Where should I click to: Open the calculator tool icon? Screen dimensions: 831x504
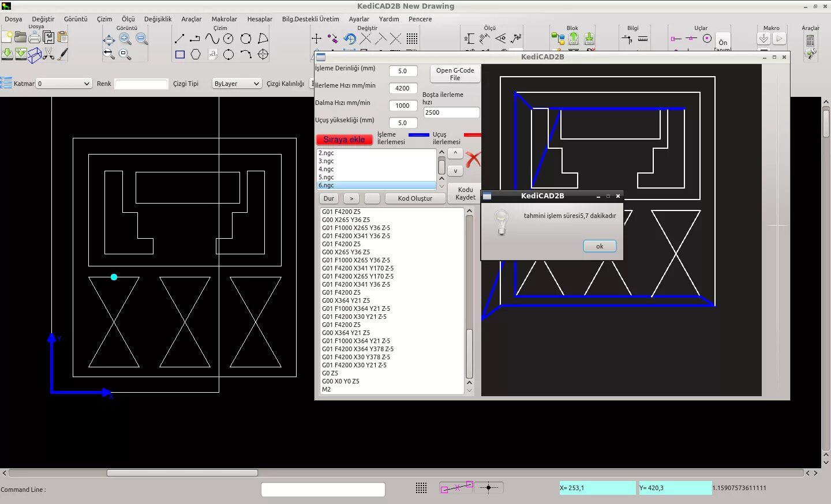point(810,40)
